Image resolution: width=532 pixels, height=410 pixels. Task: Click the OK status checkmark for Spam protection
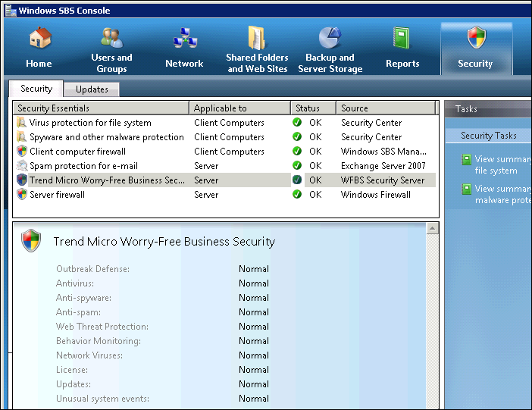[x=297, y=166]
